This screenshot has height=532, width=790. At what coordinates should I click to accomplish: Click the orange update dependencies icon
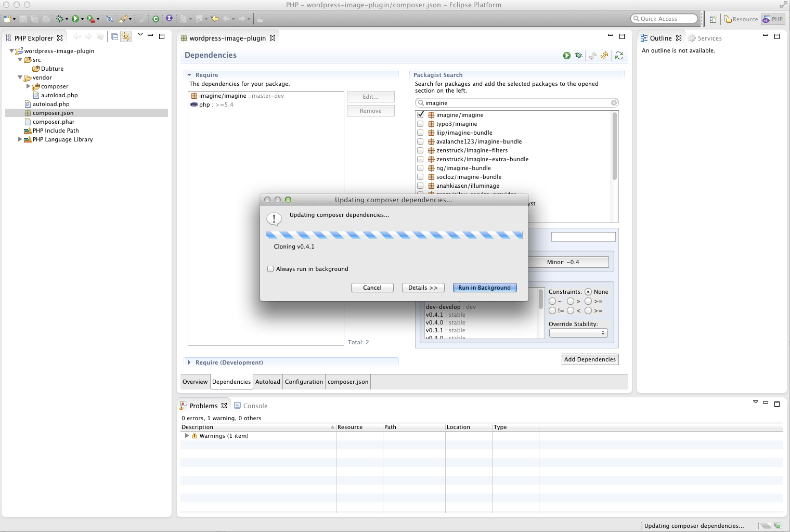pyautogui.click(x=604, y=56)
